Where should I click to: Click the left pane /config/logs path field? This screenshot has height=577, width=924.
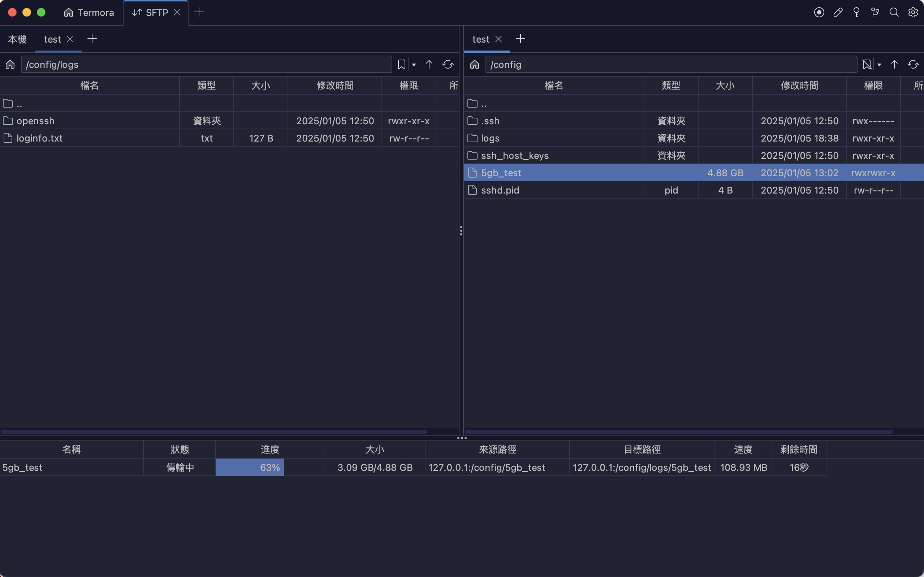point(206,65)
